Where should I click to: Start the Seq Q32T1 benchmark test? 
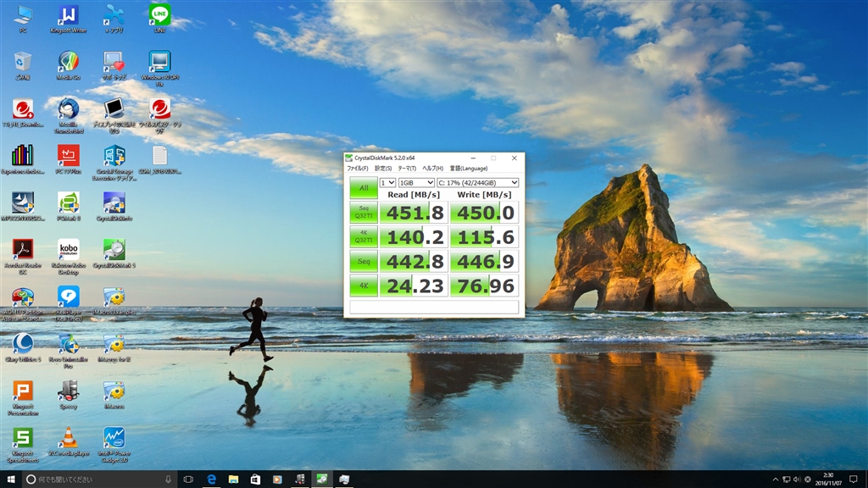pos(364,213)
